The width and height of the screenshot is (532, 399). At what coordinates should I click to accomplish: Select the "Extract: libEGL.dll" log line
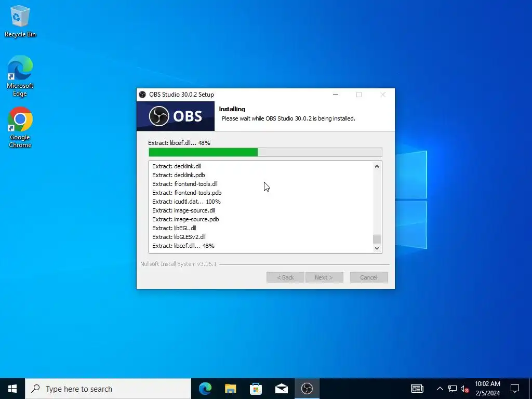pyautogui.click(x=174, y=228)
